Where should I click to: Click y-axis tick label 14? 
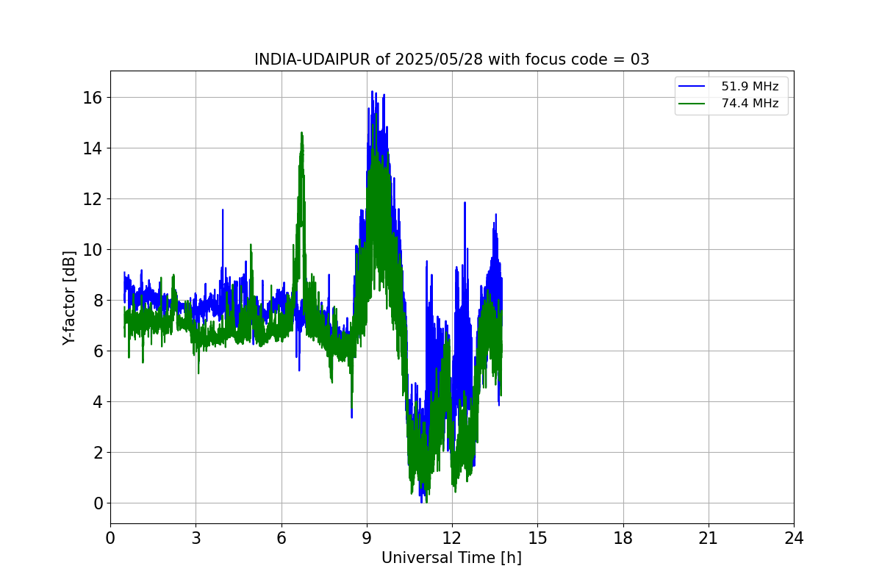(x=93, y=148)
